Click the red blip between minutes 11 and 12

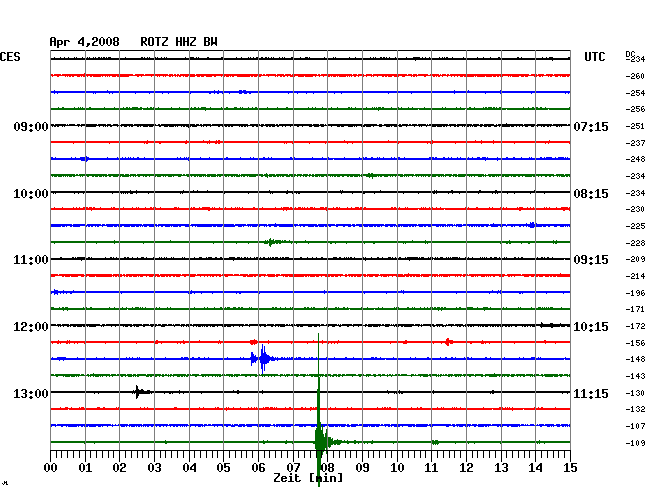(x=448, y=342)
